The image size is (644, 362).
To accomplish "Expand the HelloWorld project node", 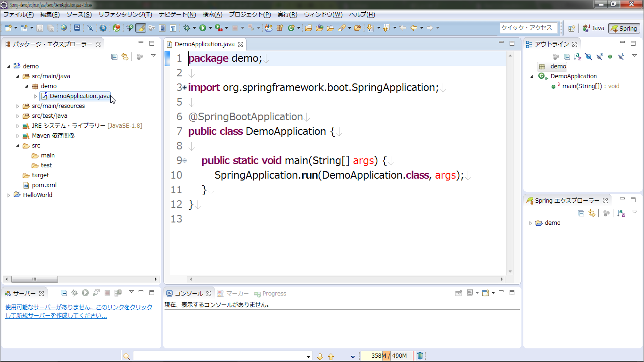I will tap(8, 195).
